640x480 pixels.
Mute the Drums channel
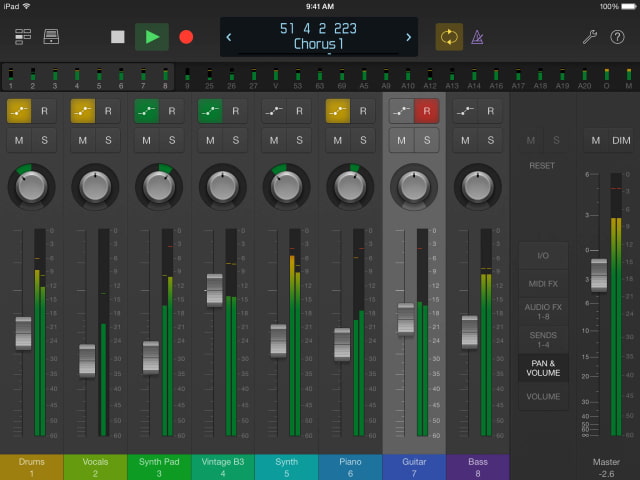point(19,140)
